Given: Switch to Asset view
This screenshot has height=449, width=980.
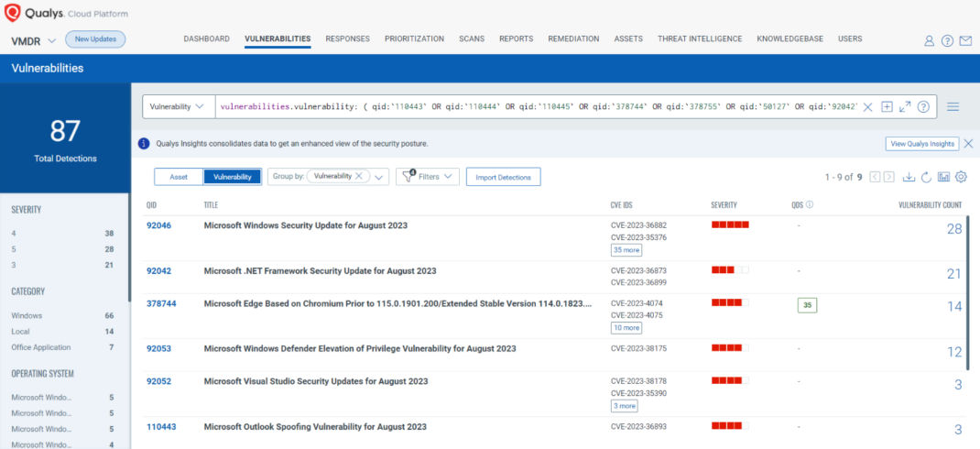Looking at the screenshot, I should tap(179, 177).
